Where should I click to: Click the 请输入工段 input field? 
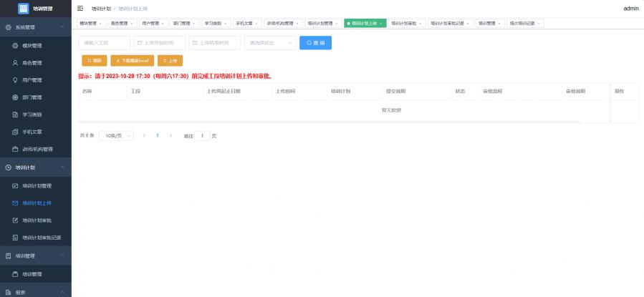[104, 43]
